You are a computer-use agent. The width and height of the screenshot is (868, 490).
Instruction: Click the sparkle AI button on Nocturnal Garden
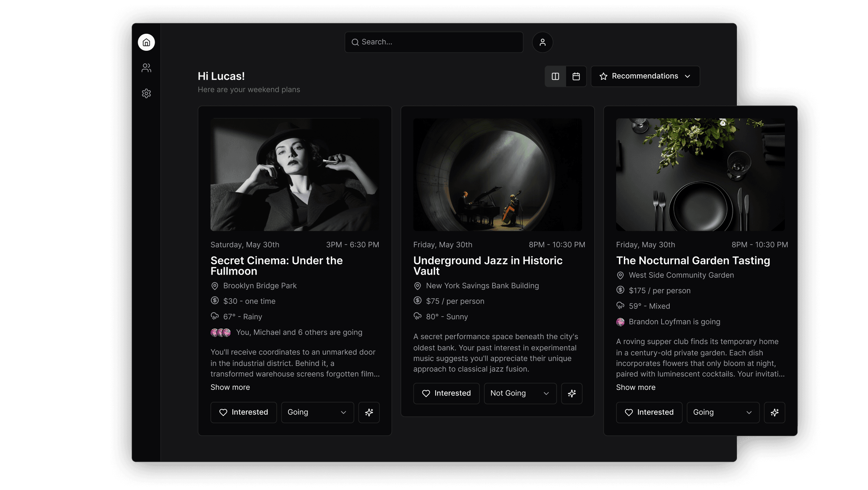(775, 412)
